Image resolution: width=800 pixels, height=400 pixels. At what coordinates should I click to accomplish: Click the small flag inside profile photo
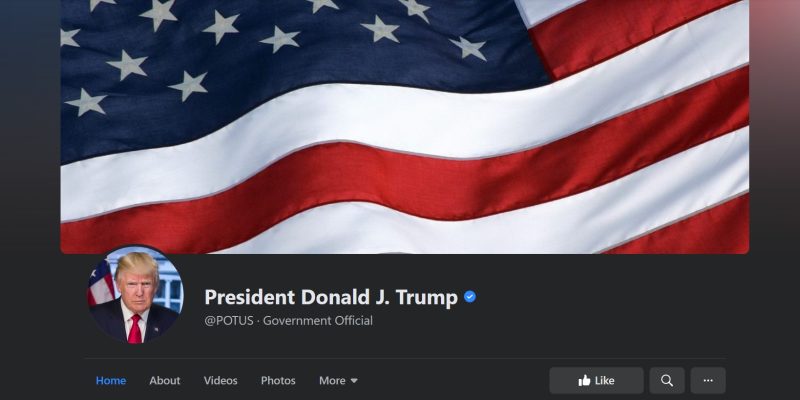(x=101, y=283)
